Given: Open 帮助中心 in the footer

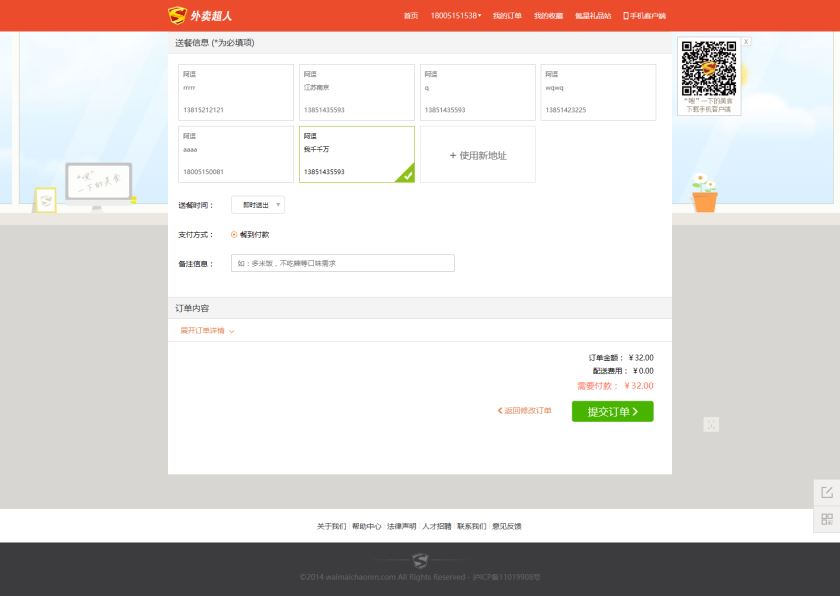Looking at the screenshot, I should [x=366, y=526].
